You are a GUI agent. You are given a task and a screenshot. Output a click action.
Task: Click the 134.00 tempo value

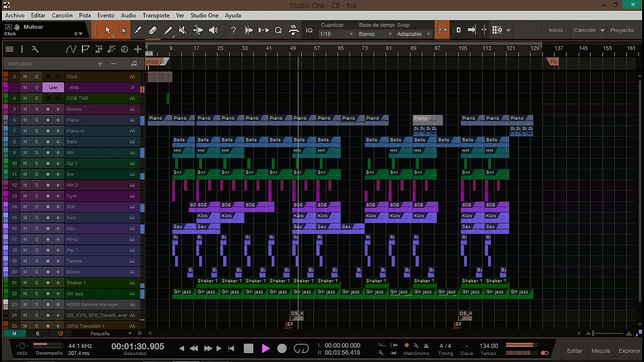tap(489, 346)
